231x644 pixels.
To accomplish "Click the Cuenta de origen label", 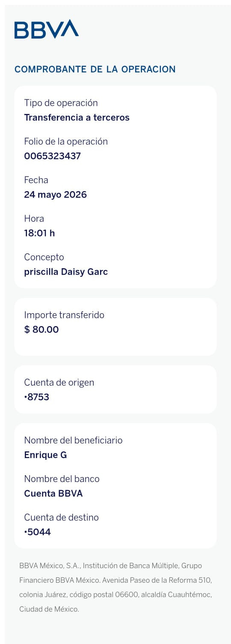I will click(x=59, y=382).
